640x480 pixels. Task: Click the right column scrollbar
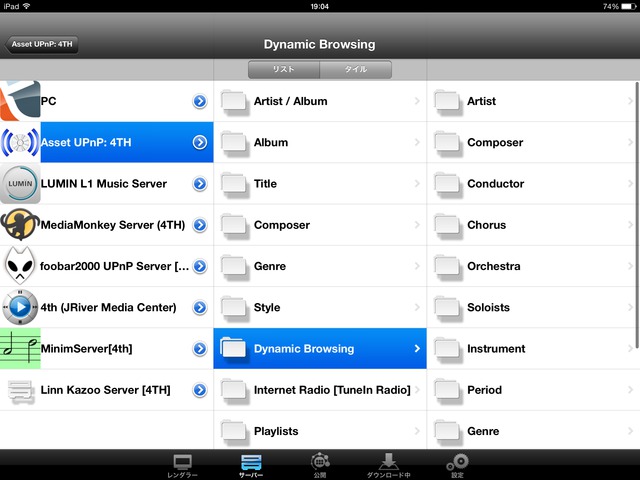[637, 215]
